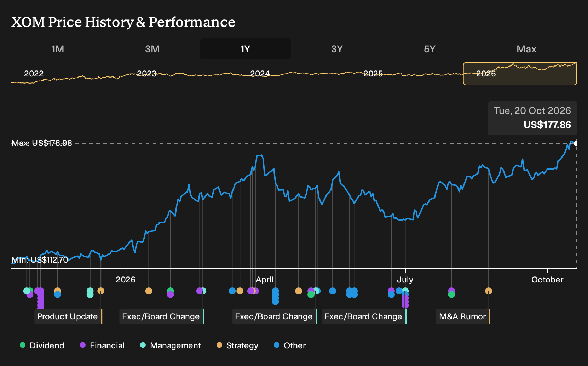Select the 3M range tab
This screenshot has height=366, width=588.
pos(152,49)
